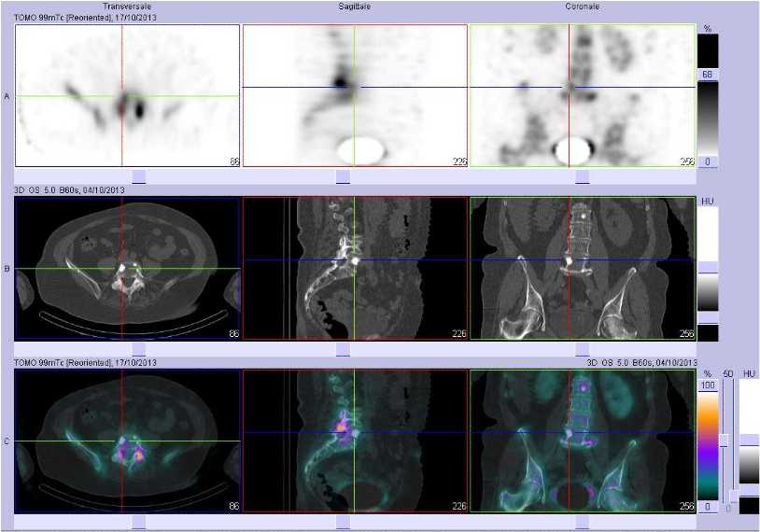Image resolution: width=760 pixels, height=532 pixels.
Task: Select the transversal CT view in row B
Action: (x=128, y=268)
